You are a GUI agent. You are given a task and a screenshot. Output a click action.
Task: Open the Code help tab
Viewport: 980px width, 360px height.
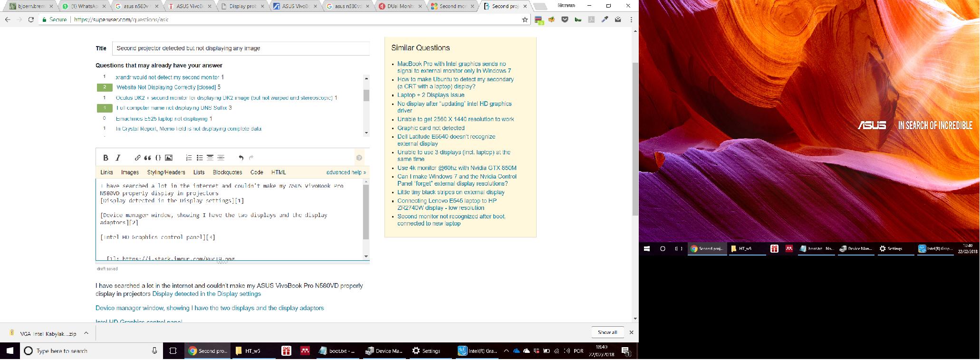coord(257,172)
